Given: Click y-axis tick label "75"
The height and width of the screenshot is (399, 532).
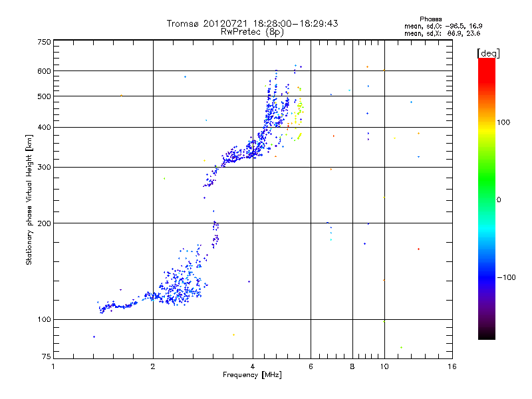Looking at the screenshot, I should [47, 356].
